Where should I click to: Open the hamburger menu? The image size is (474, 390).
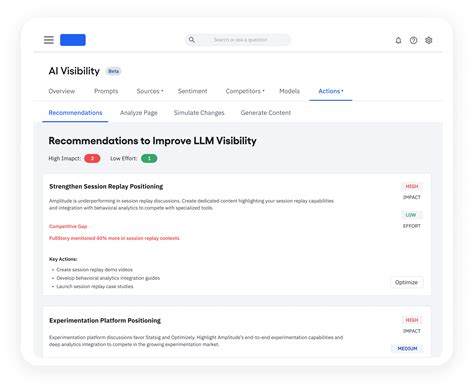point(49,40)
